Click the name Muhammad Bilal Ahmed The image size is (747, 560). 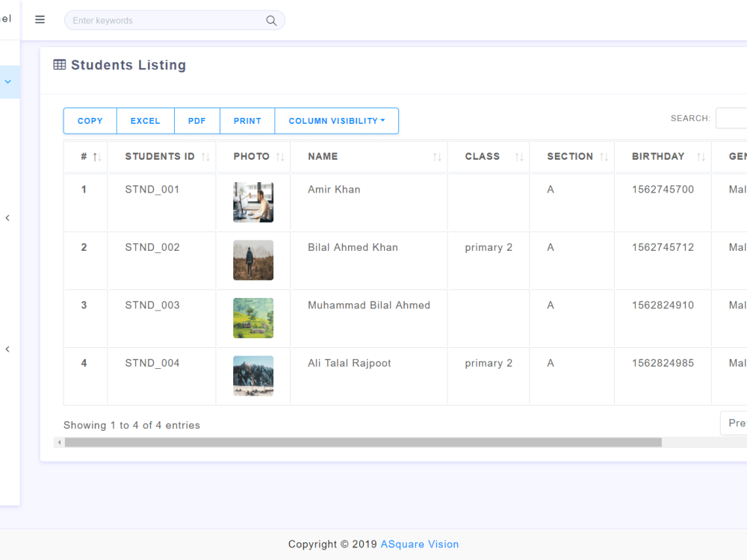[x=369, y=305]
